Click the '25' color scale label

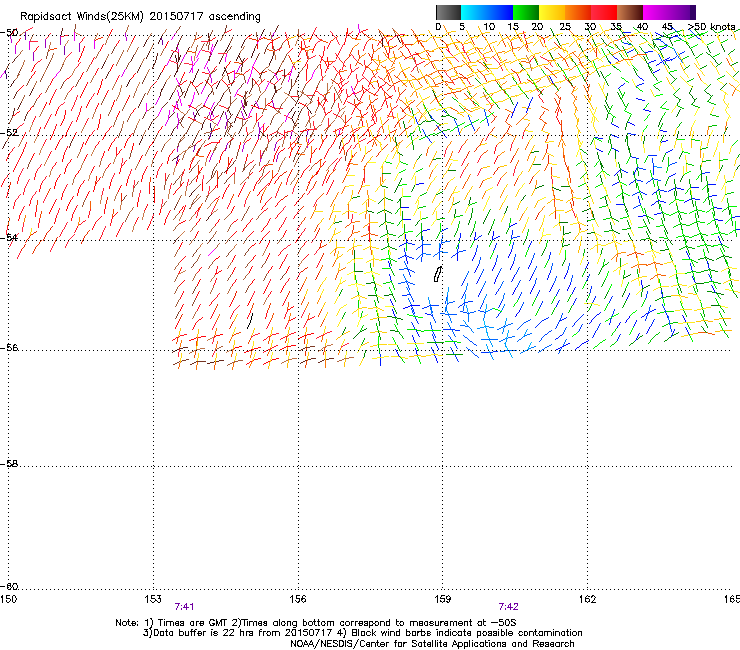[x=565, y=27]
